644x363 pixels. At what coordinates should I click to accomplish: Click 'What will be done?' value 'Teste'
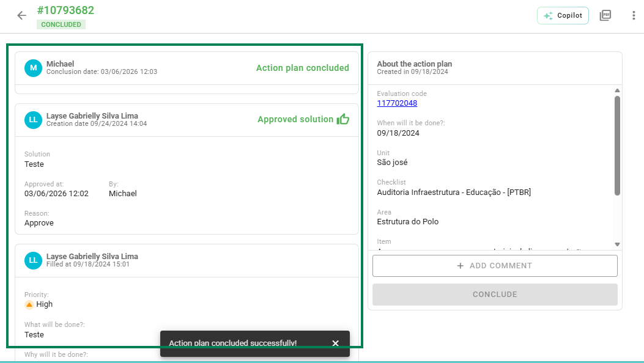[34, 335]
